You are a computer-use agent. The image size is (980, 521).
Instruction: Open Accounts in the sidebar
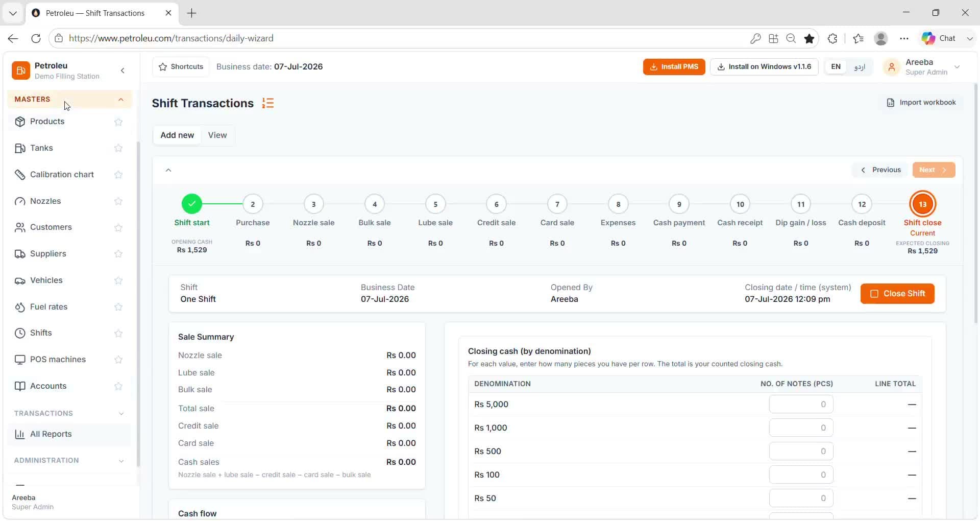[x=48, y=386]
